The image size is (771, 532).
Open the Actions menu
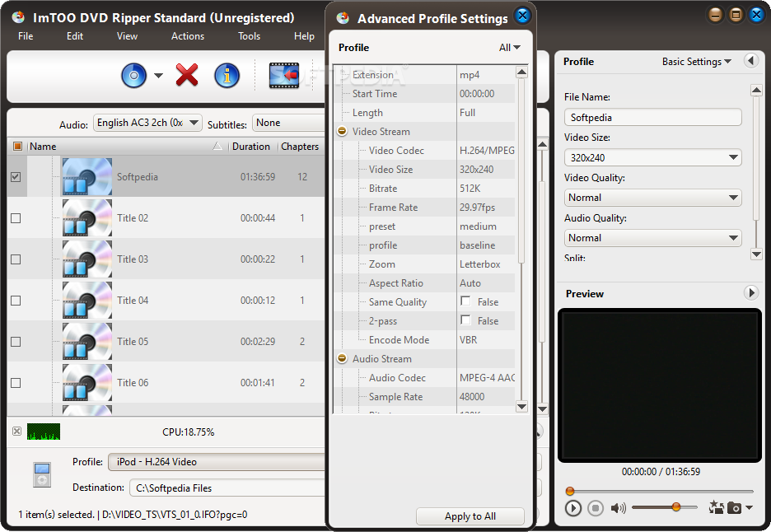[187, 36]
